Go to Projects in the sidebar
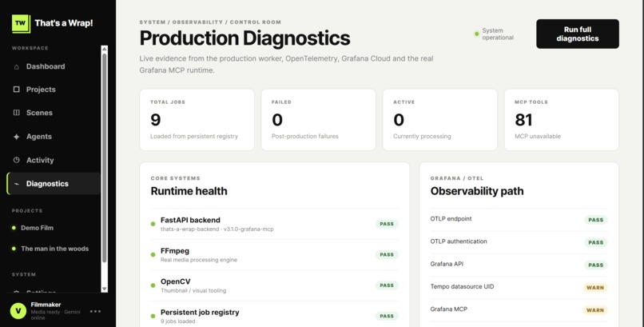The width and height of the screenshot is (644, 327). pyautogui.click(x=54, y=89)
